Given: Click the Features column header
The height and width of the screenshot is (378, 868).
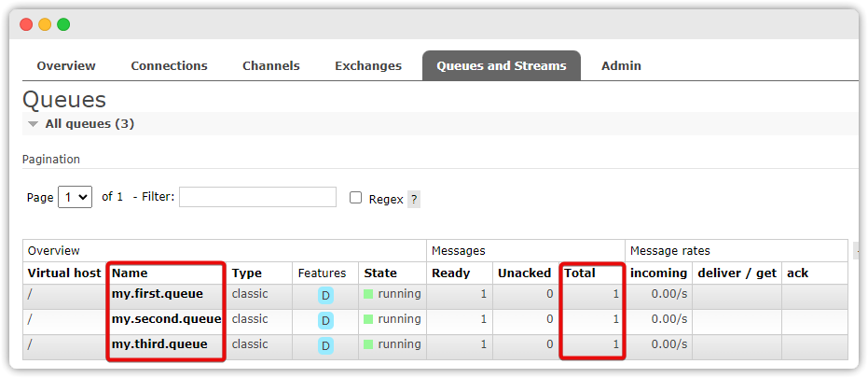Looking at the screenshot, I should (322, 273).
